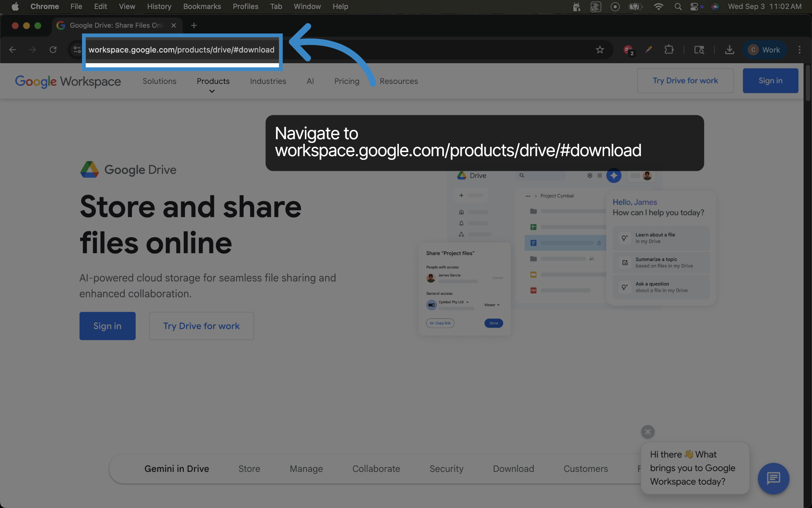Click Copy link in share dialog preview
Viewport: 812px width, 508px height.
point(440,323)
